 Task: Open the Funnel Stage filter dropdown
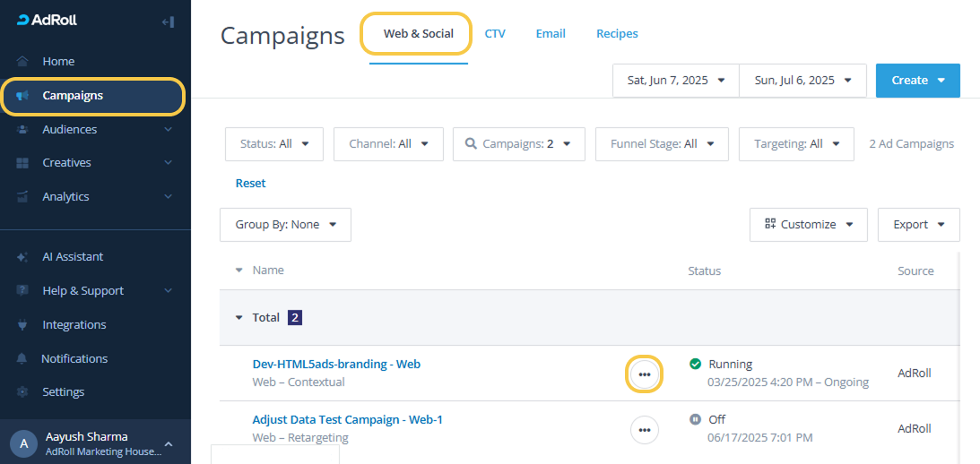pyautogui.click(x=662, y=143)
